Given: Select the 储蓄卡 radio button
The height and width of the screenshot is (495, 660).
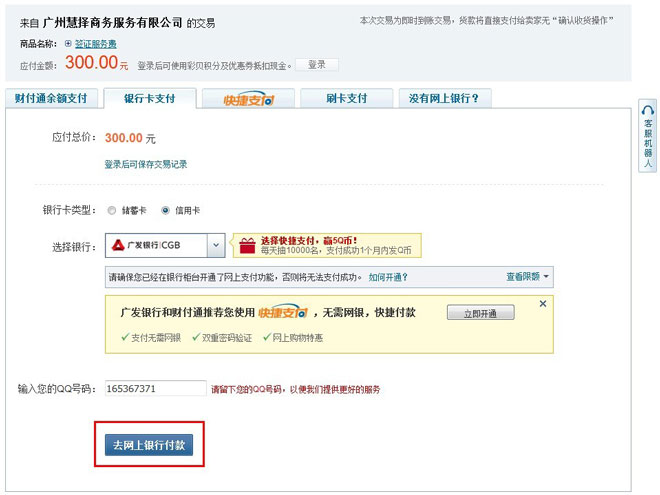Looking at the screenshot, I should point(112,210).
